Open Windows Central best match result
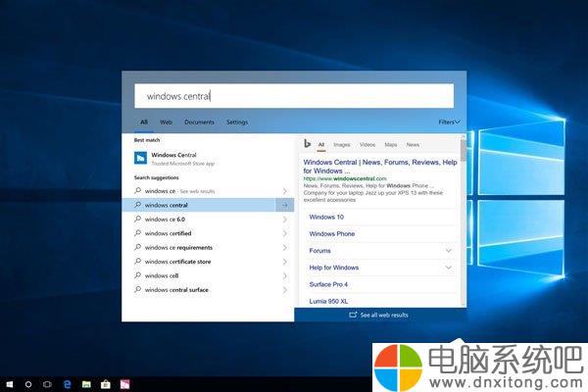 tap(208, 159)
